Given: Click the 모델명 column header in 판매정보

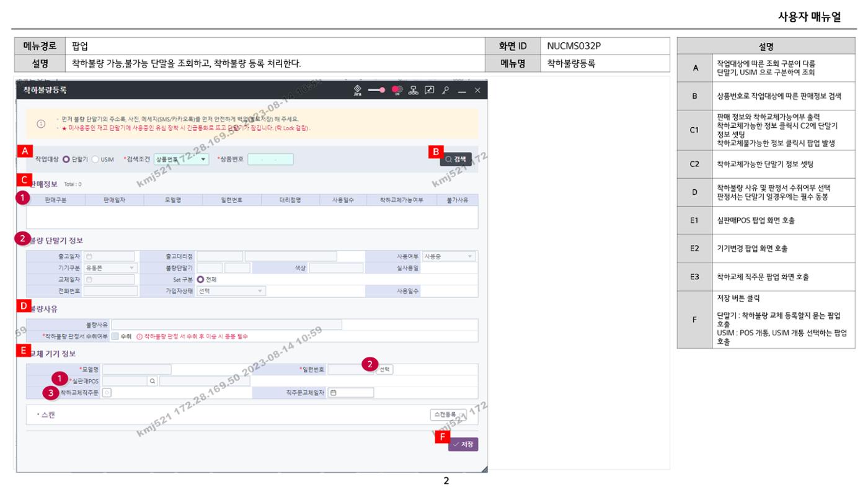Looking at the screenshot, I should click(173, 200).
